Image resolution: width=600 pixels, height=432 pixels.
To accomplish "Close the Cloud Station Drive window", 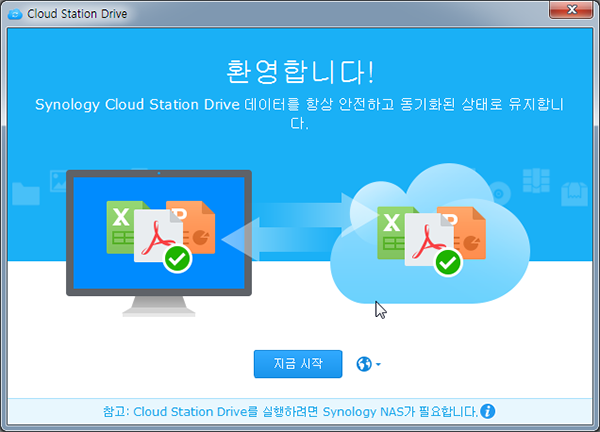I will (x=571, y=9).
